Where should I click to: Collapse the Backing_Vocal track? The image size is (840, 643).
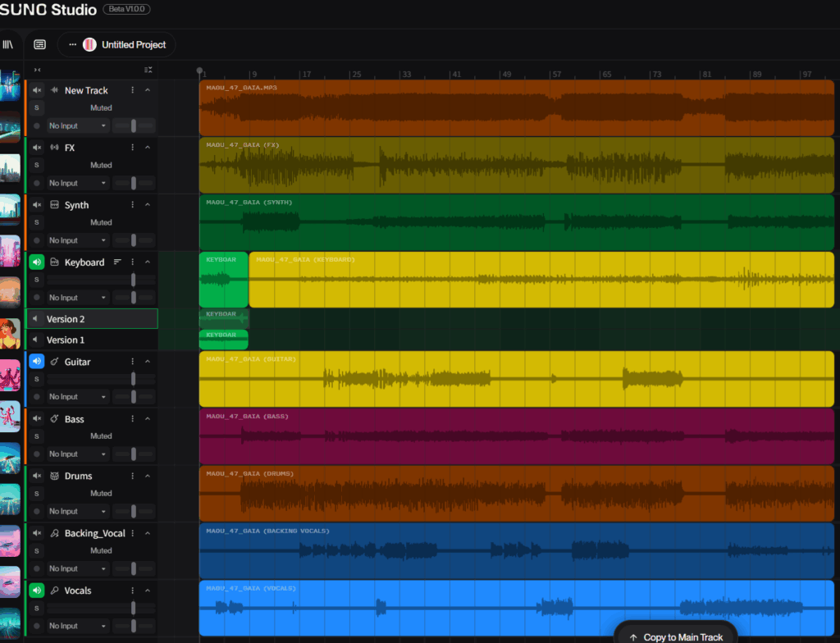[x=148, y=533]
